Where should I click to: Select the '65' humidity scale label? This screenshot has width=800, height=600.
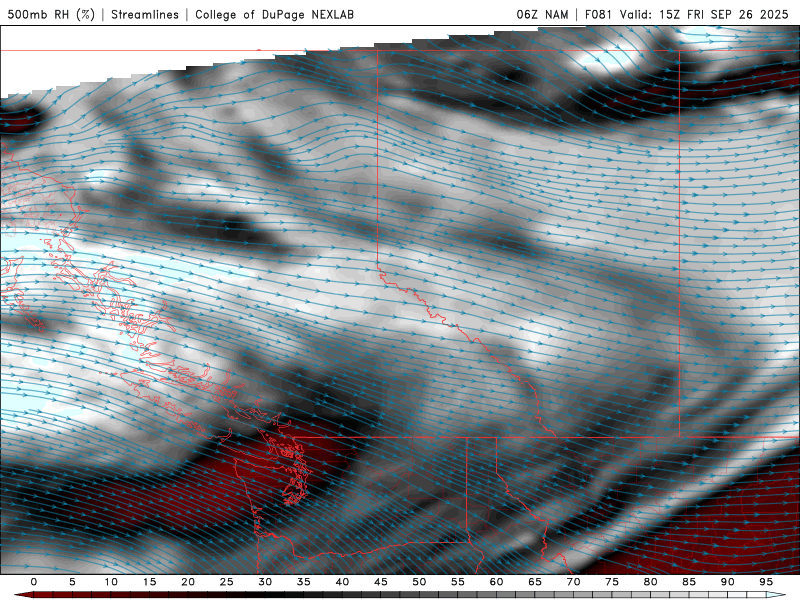click(535, 582)
